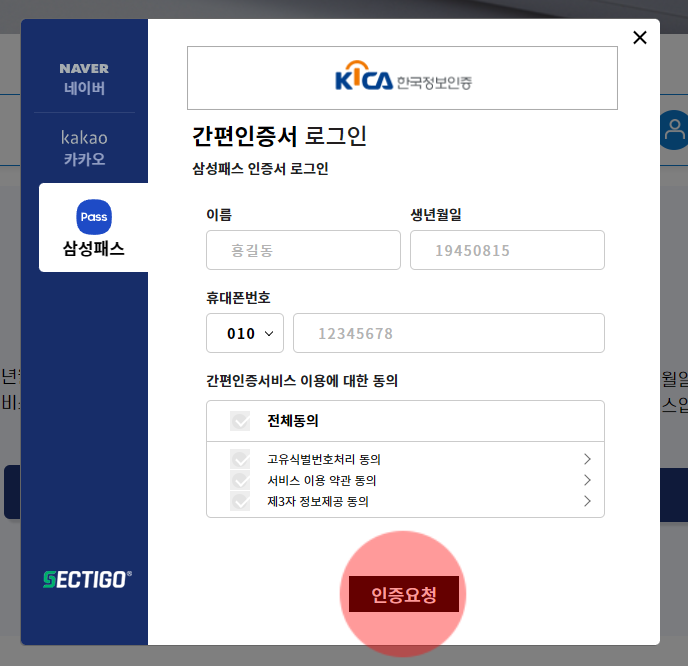This screenshot has width=688, height=666.
Task: Click the 서비스 이용 약관 동의 text
Action: click(322, 480)
